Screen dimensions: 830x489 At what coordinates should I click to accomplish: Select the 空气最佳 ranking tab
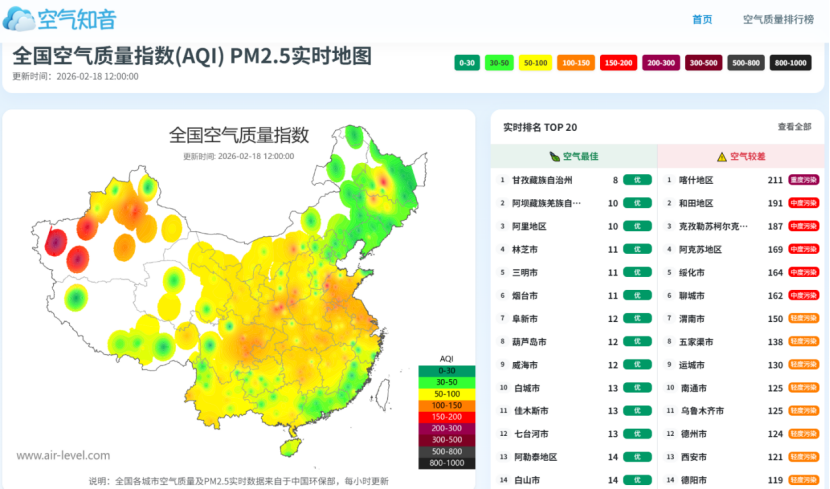coord(574,156)
